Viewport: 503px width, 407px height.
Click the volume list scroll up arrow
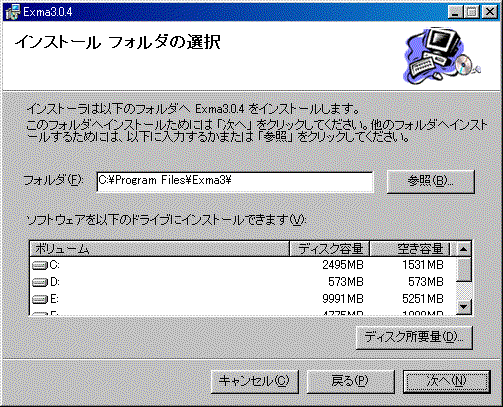coord(464,249)
